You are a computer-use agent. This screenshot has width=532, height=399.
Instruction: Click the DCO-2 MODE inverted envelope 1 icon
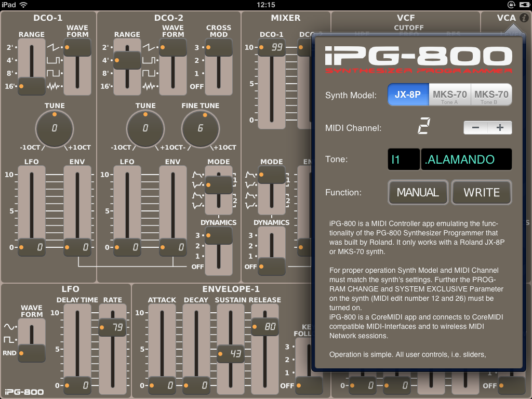click(x=197, y=185)
